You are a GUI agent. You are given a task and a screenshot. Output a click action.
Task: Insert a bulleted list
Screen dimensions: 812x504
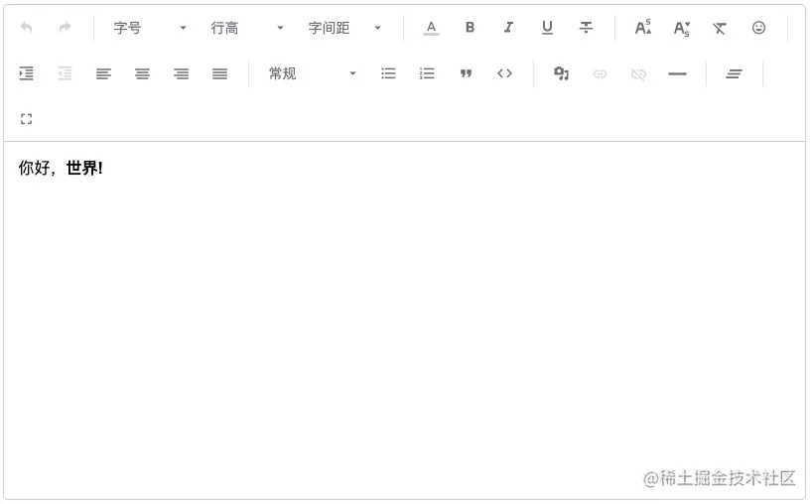(x=388, y=73)
